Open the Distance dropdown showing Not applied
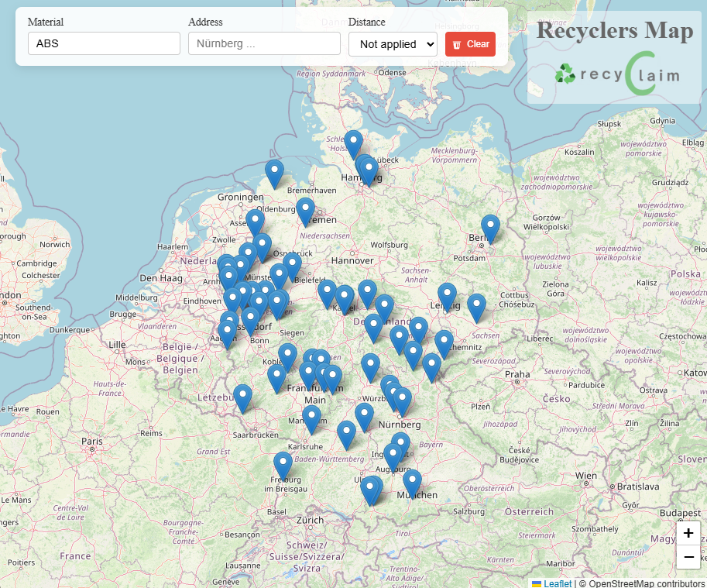Image resolution: width=707 pixels, height=588 pixels. [393, 44]
